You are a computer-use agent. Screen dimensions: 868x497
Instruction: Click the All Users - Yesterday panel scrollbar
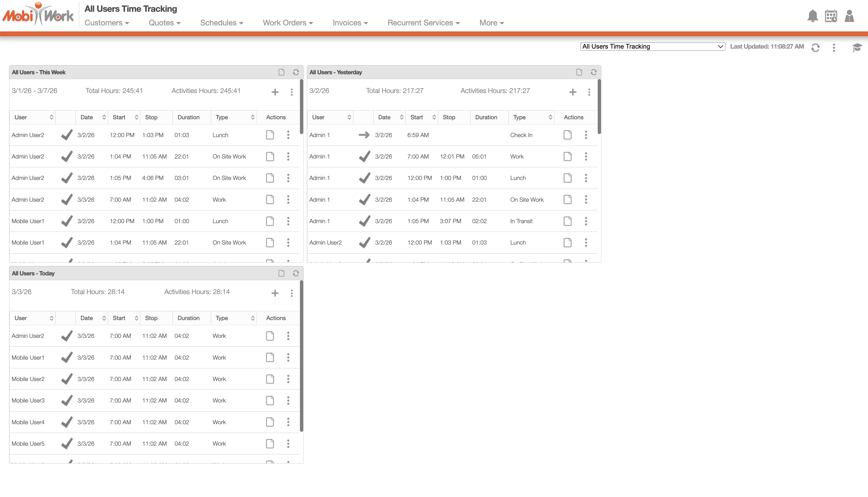tap(599, 107)
